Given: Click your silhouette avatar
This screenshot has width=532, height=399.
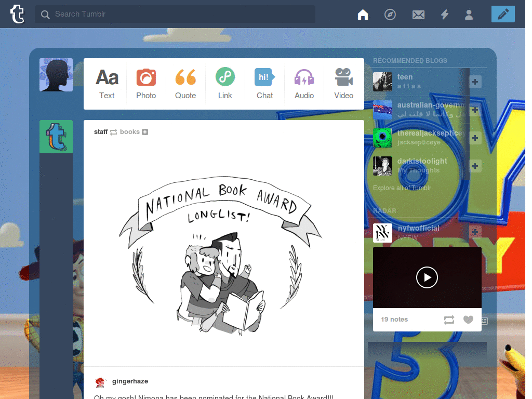Looking at the screenshot, I should [x=56, y=75].
